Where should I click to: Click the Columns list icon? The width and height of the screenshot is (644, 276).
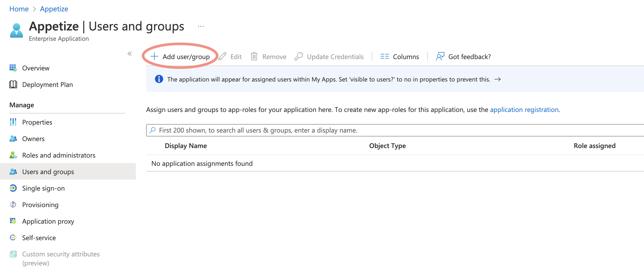[x=384, y=56]
